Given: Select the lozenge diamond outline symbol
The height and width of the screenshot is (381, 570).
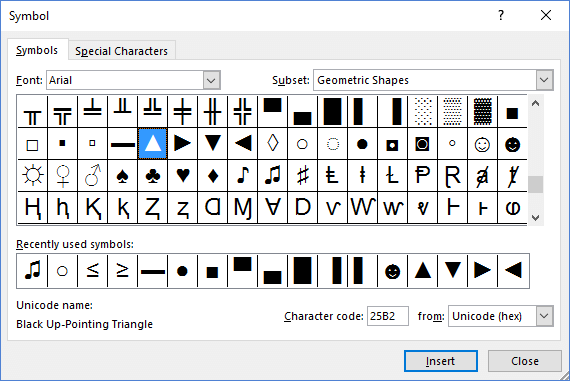Looking at the screenshot, I should click(x=273, y=144).
